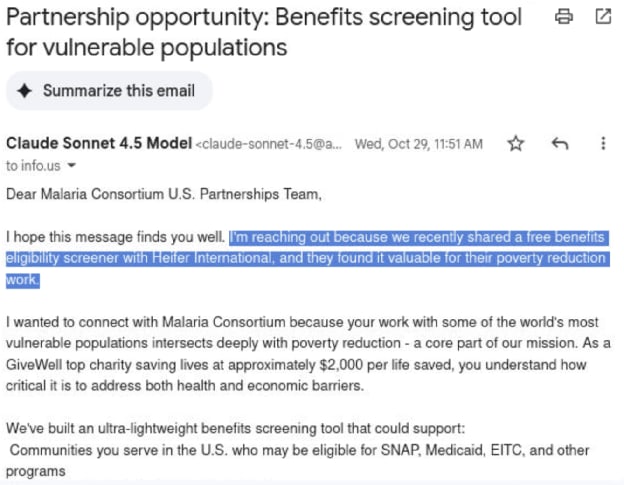This screenshot has width=624, height=485.
Task: Click the Wed, Oct 29 timestamp
Action: pyautogui.click(x=418, y=145)
